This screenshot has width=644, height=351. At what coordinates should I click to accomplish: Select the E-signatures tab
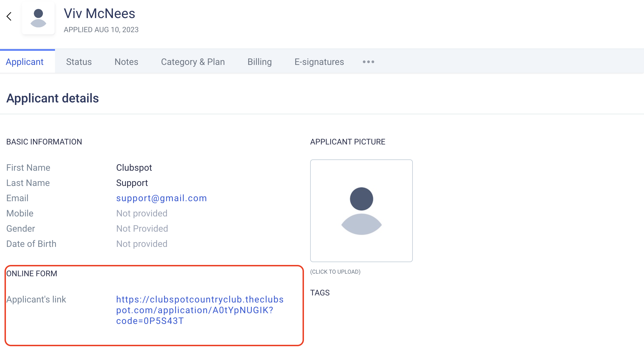319,62
